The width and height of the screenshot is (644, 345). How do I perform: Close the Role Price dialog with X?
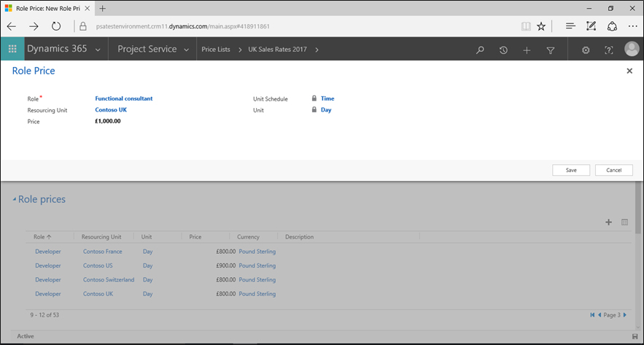point(629,71)
